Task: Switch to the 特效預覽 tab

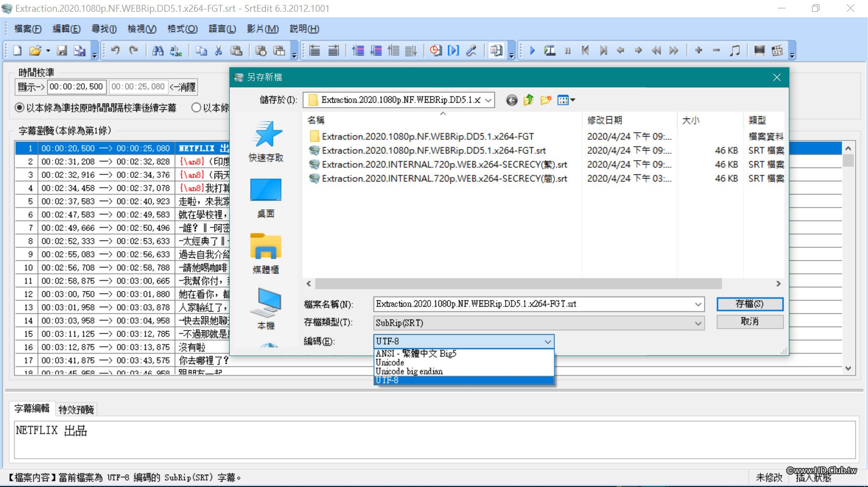Action: (x=76, y=409)
